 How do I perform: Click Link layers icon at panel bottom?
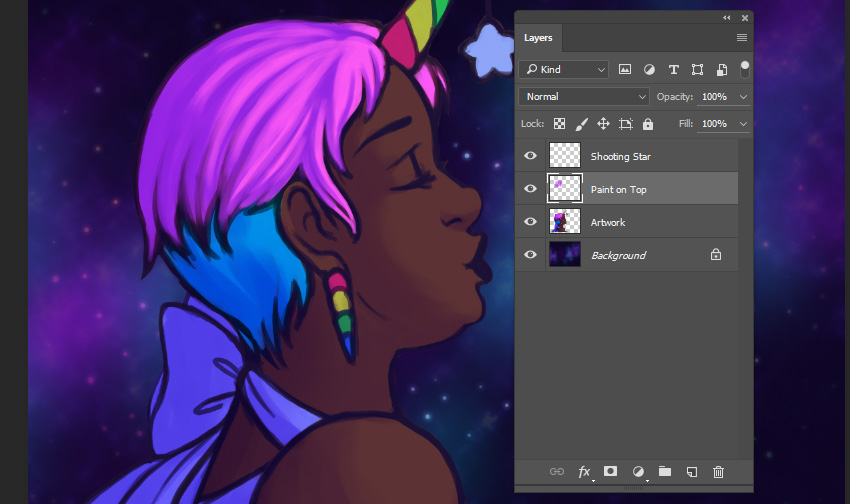[557, 471]
